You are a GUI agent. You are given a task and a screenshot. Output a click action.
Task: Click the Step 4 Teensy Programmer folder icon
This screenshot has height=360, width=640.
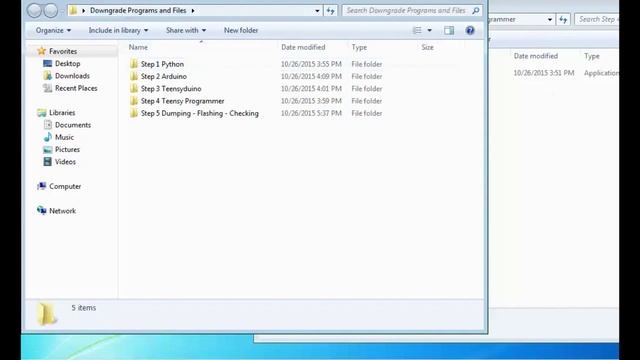click(x=134, y=100)
